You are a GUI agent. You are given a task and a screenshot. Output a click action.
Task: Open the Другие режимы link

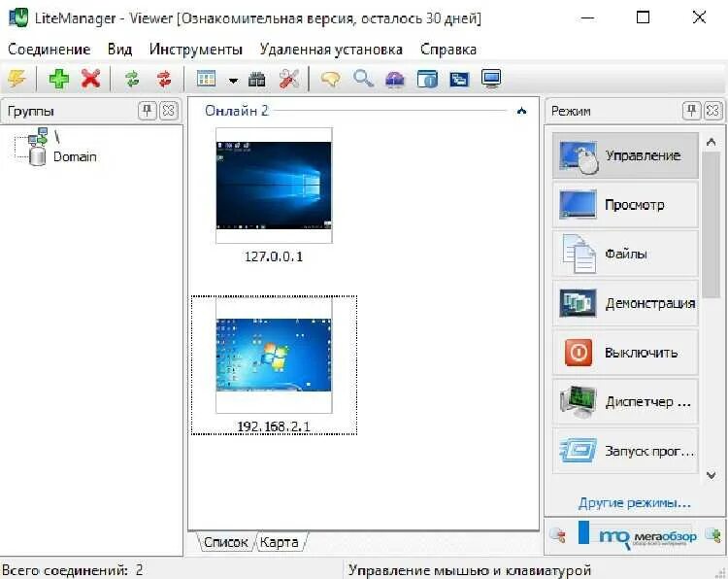tap(635, 503)
